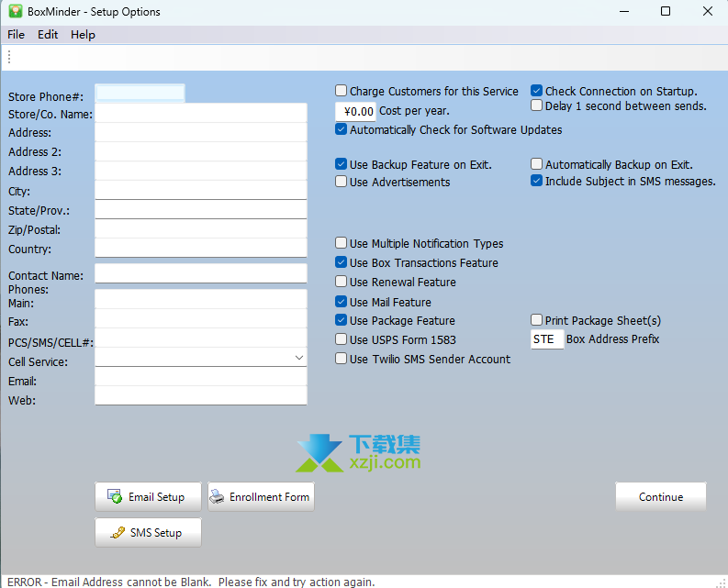Viewport: 728px width, 588px height.
Task: Click the Enrollment Form printer icon
Action: (217, 497)
